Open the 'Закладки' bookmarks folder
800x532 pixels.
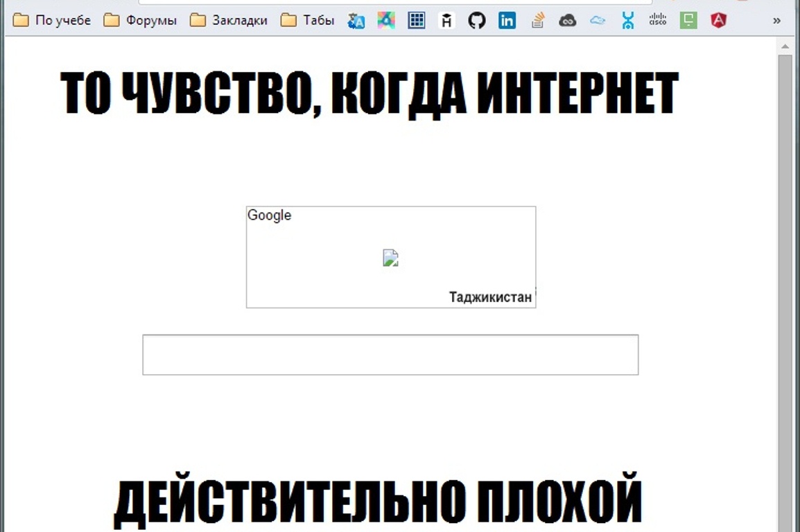coord(229,21)
